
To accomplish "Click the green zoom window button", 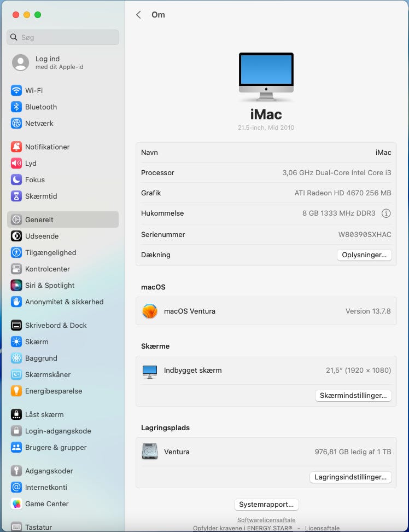I will coord(38,15).
